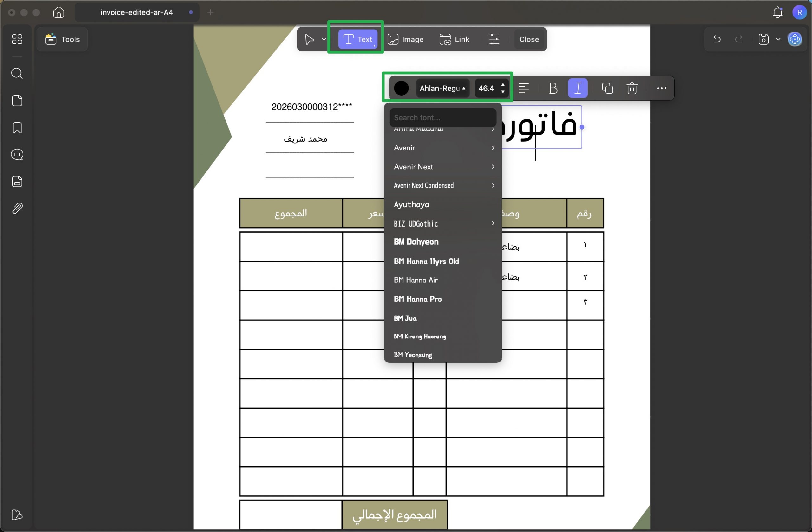This screenshot has height=532, width=812.
Task: Decrease the font size stepper
Action: (x=502, y=92)
